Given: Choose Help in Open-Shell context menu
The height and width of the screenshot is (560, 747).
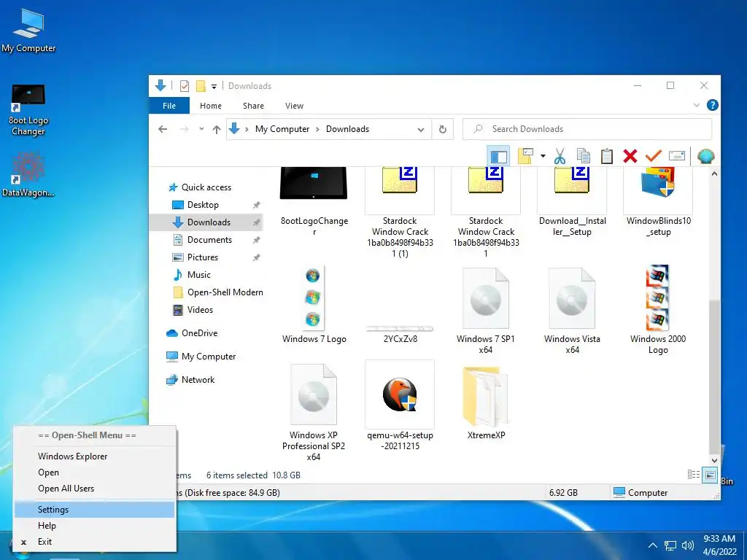Looking at the screenshot, I should [95, 526].
